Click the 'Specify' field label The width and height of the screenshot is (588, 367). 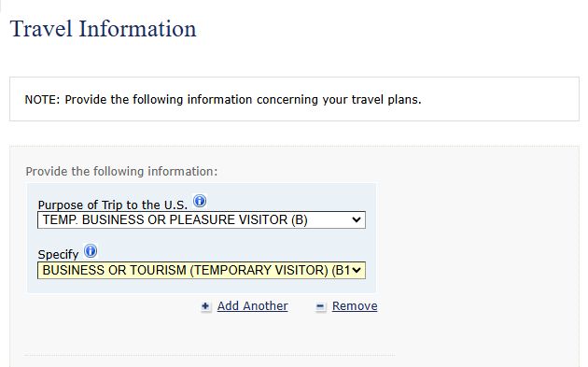(x=58, y=254)
